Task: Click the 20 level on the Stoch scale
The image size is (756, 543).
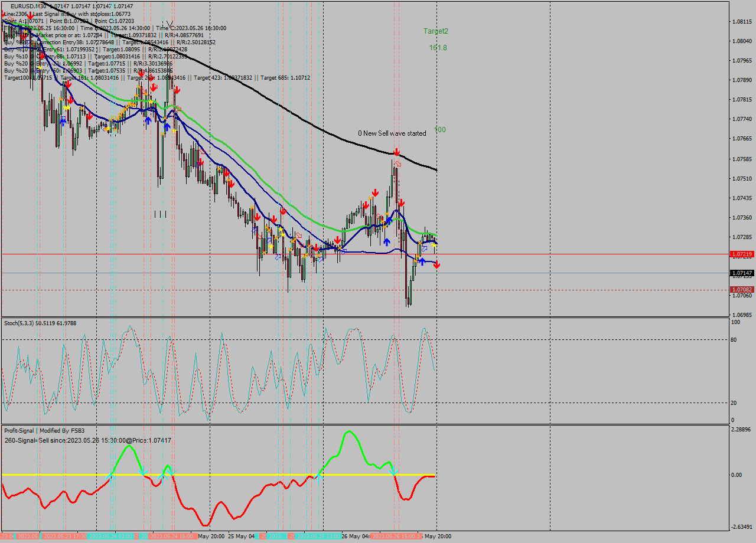Action: pos(734,403)
